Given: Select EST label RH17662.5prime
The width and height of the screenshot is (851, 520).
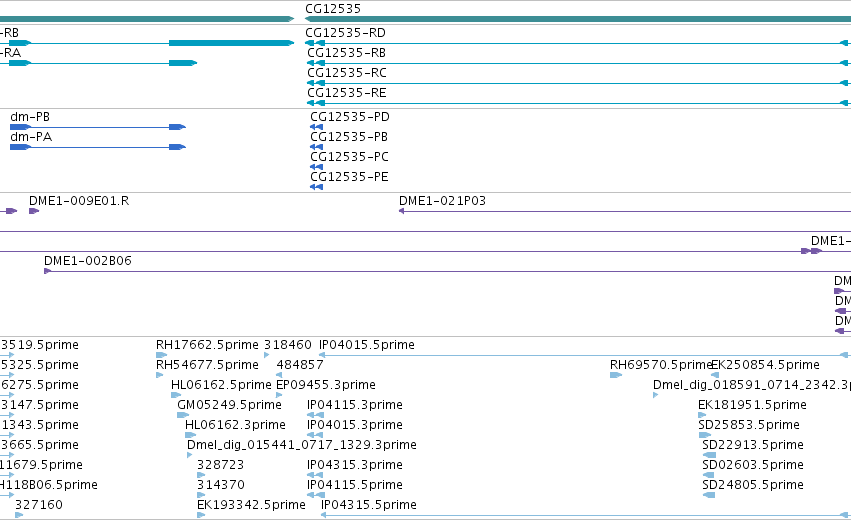Looking at the screenshot, I should click(207, 345).
